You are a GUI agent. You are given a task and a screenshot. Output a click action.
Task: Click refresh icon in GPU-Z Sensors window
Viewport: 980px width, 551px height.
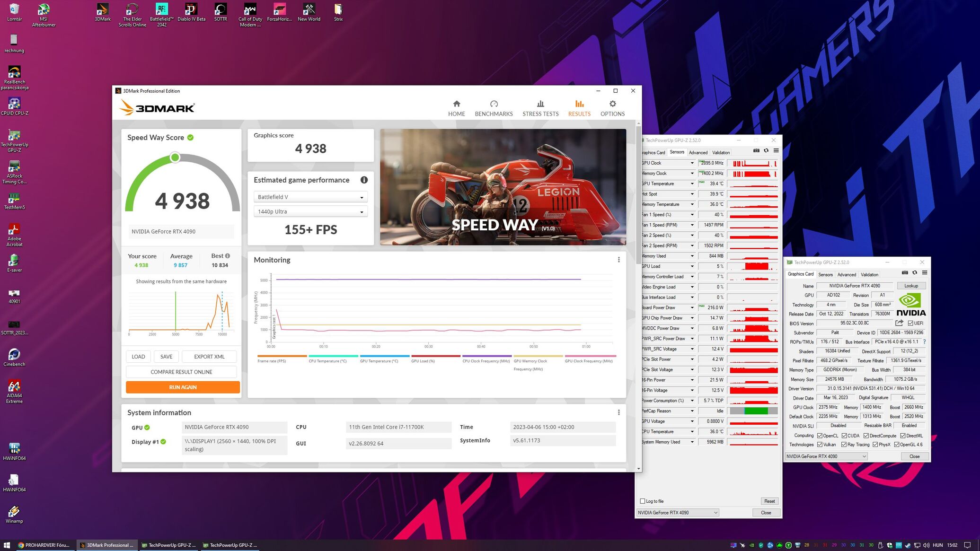[766, 151]
